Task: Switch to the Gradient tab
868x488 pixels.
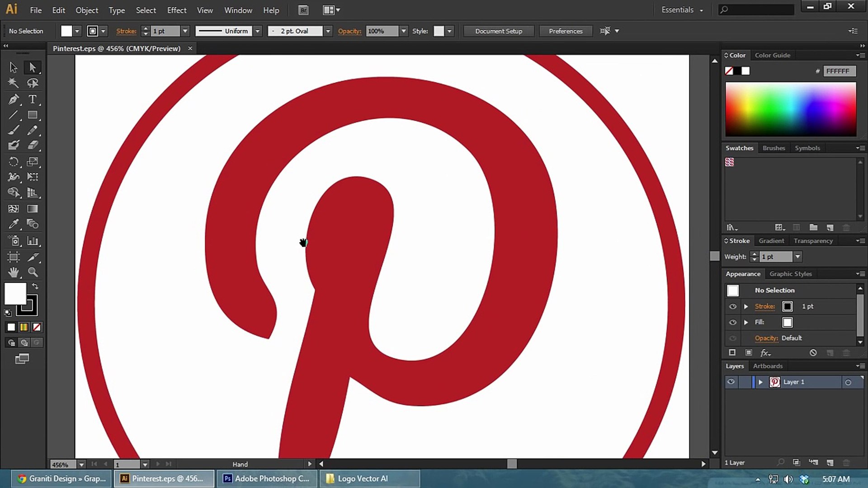Action: click(x=771, y=241)
